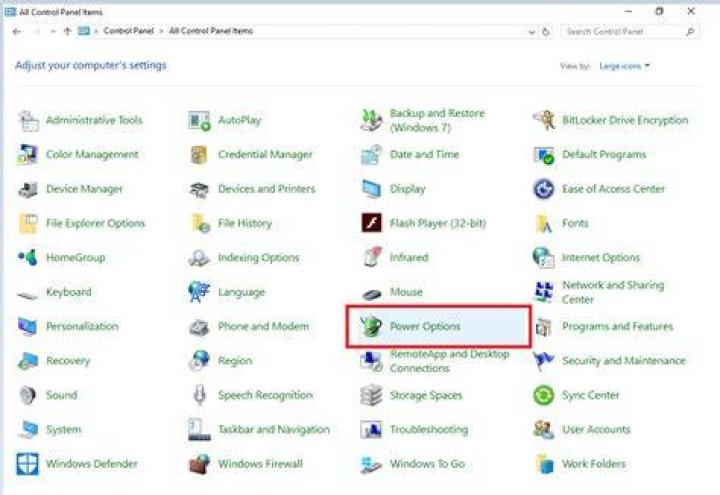Click the Speech Recognition microphone icon
The width and height of the screenshot is (720, 495).
(x=199, y=395)
